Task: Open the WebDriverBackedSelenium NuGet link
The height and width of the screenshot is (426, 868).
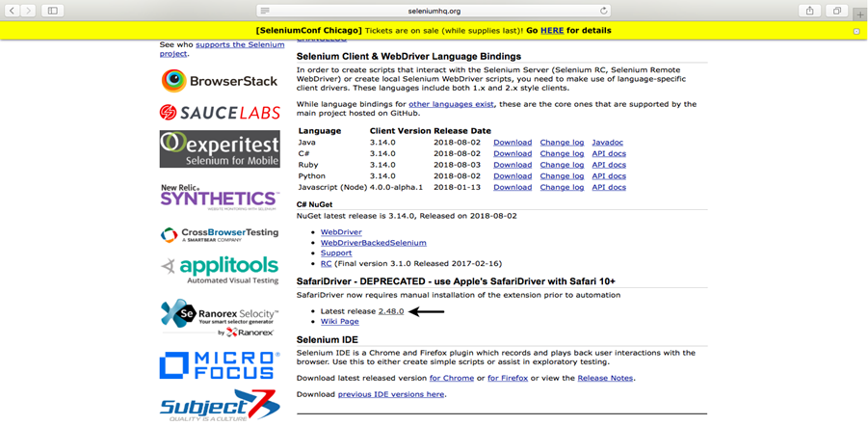Action: click(373, 243)
